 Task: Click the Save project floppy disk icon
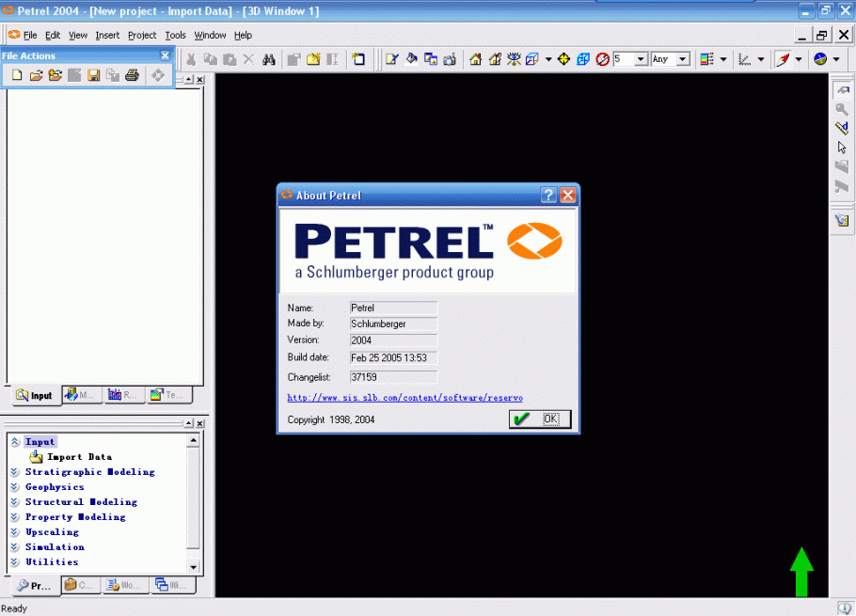(94, 75)
